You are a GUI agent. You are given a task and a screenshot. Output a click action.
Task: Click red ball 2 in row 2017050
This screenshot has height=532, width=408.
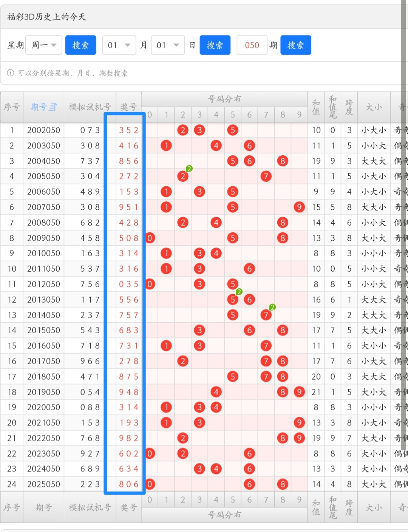pos(183,361)
